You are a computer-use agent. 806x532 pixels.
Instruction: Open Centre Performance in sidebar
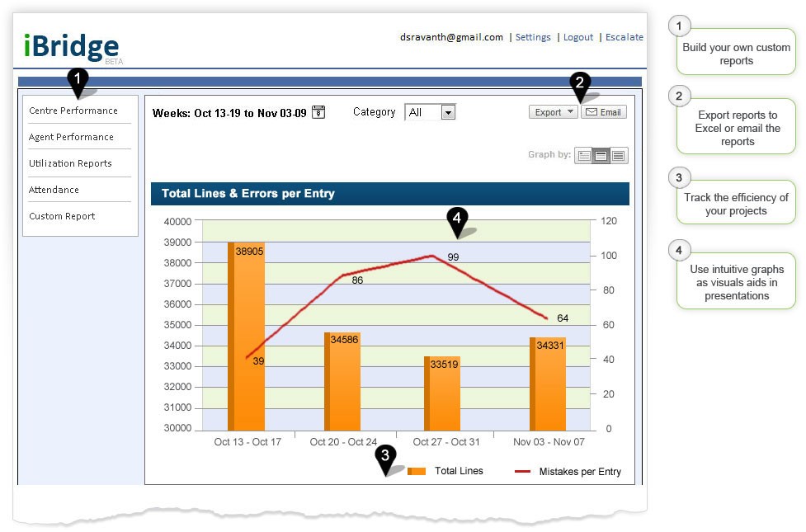click(x=73, y=111)
